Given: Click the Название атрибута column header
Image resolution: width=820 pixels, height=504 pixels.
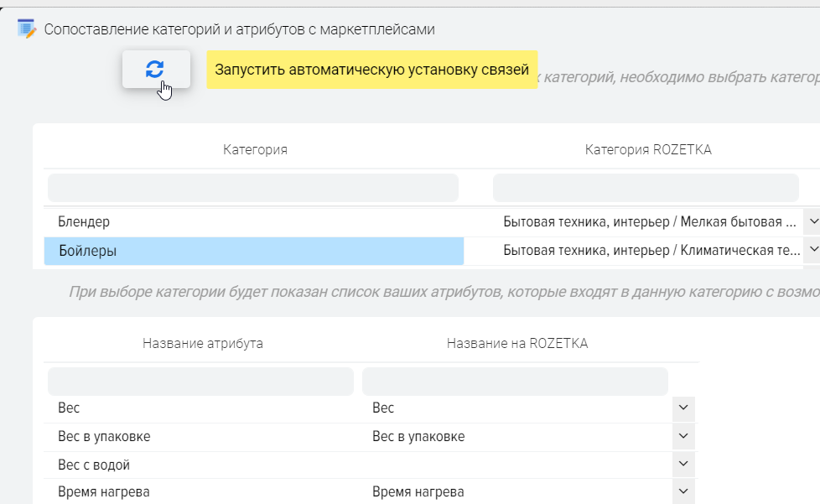Looking at the screenshot, I should 202,343.
